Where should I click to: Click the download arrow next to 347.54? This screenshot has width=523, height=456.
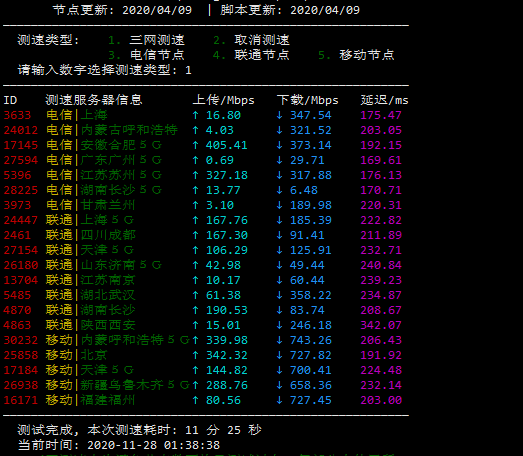click(x=280, y=115)
